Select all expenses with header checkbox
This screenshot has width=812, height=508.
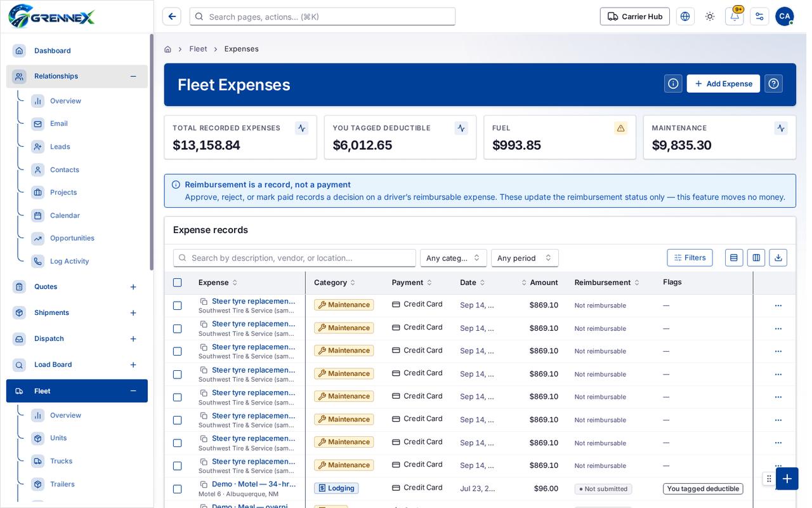coord(178,283)
